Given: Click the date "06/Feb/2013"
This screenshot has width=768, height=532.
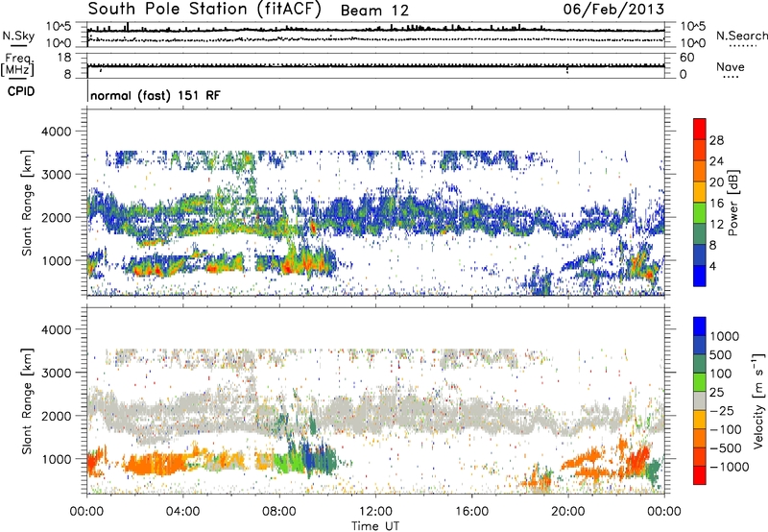Looking at the screenshot, I should pos(613,9).
